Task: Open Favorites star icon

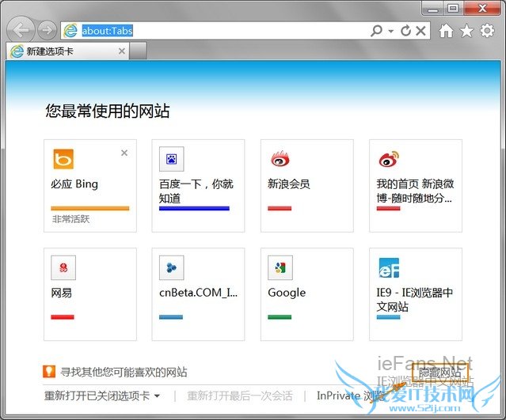Action: click(466, 31)
